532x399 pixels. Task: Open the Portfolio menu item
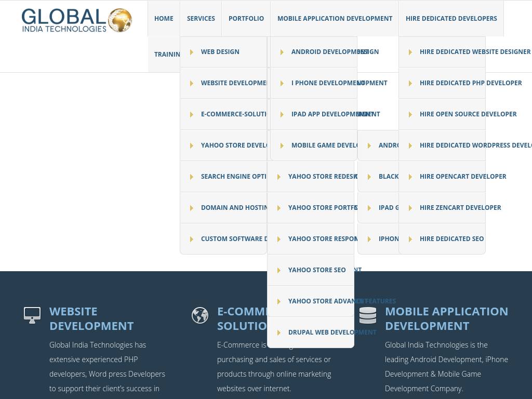(x=246, y=18)
